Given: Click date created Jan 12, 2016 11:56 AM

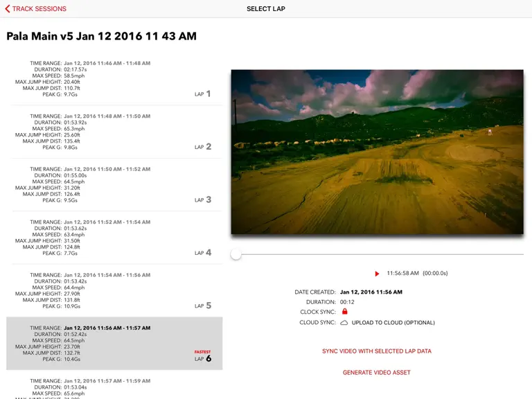Looking at the screenshot, I should coord(371,292).
